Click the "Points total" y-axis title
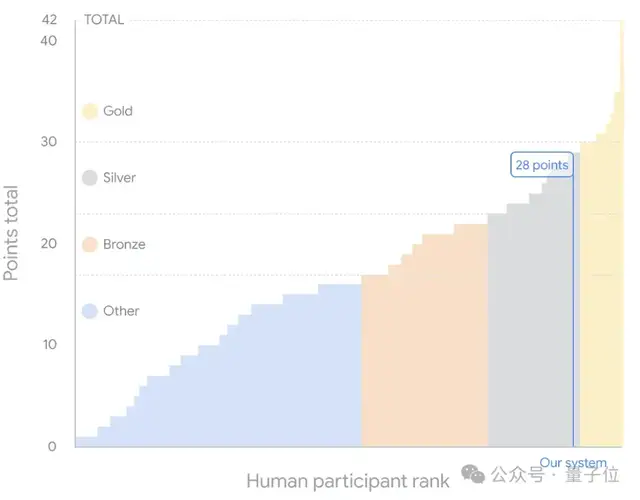This screenshot has height=500, width=640. pos(12,233)
